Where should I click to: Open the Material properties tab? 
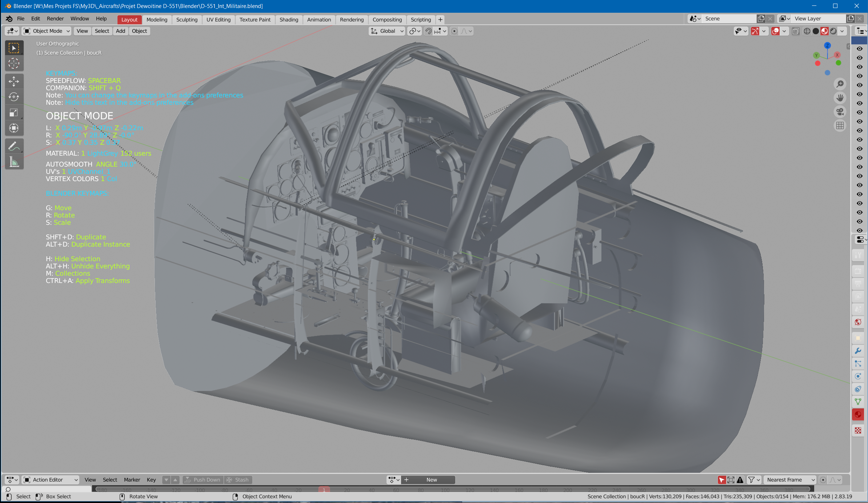pyautogui.click(x=858, y=414)
